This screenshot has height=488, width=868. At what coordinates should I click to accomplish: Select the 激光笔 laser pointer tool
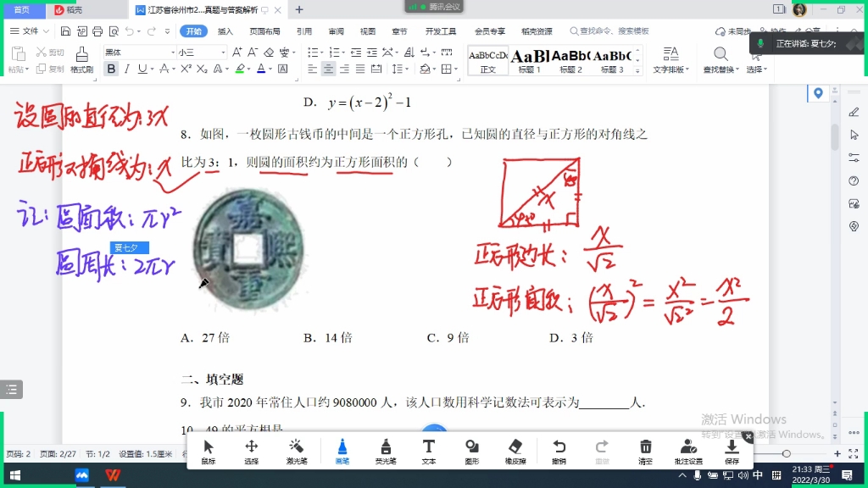click(x=297, y=452)
